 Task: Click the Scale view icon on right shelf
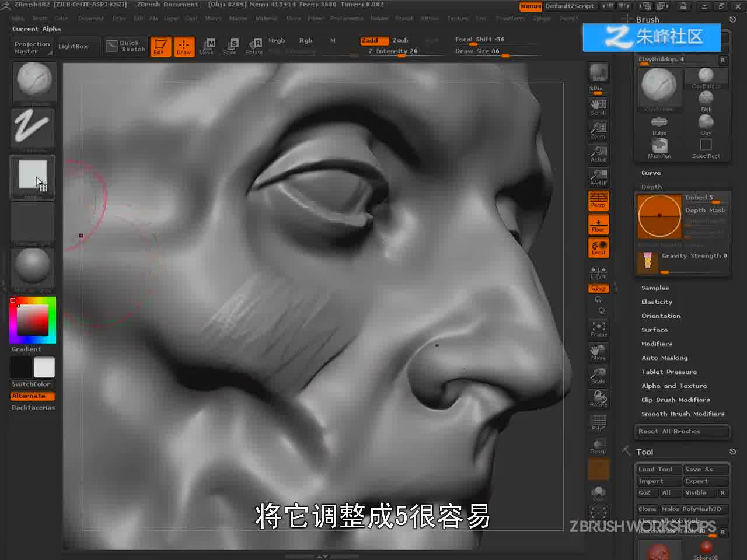click(x=598, y=375)
